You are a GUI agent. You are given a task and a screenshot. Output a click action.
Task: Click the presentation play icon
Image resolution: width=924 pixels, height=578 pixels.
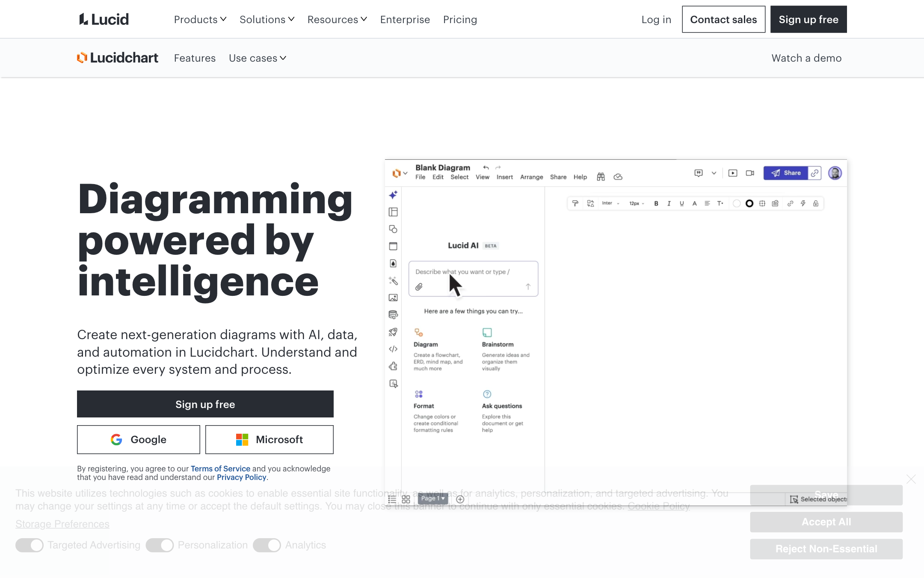click(x=733, y=173)
